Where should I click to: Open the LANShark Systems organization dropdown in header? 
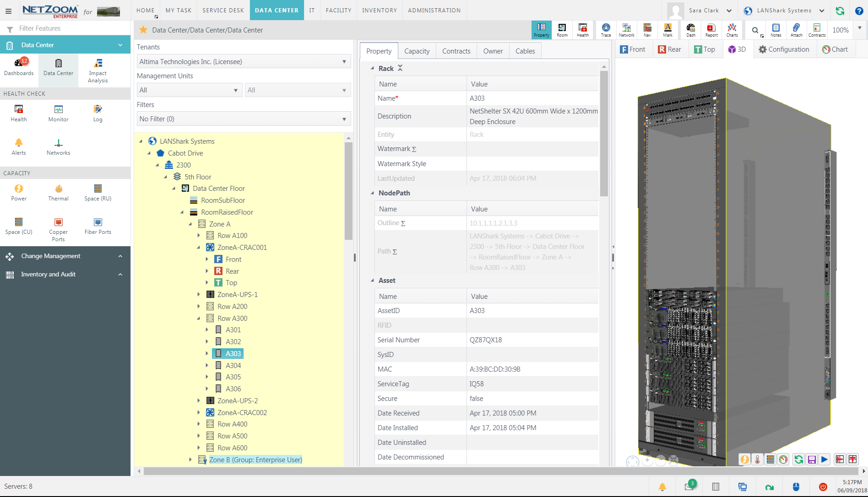coord(784,11)
